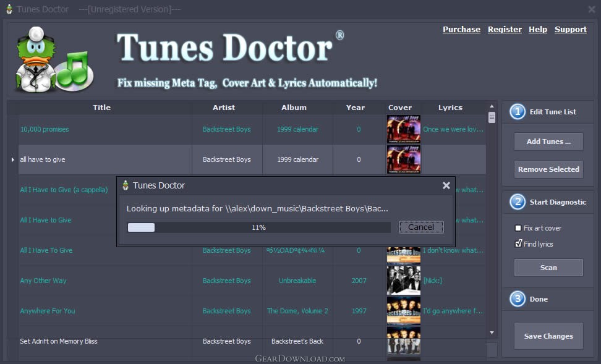
Task: Click the Unbreakable album cell
Action: [x=297, y=281]
